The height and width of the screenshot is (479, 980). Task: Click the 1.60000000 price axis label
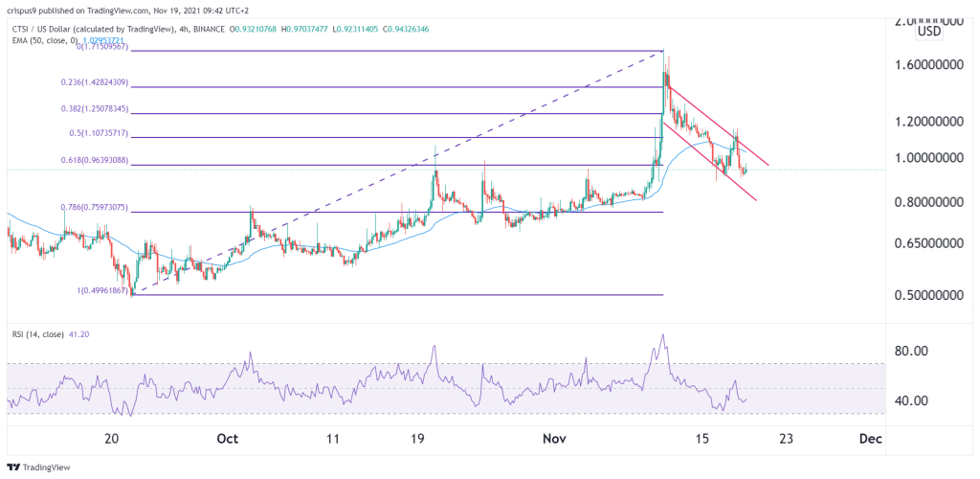click(927, 66)
